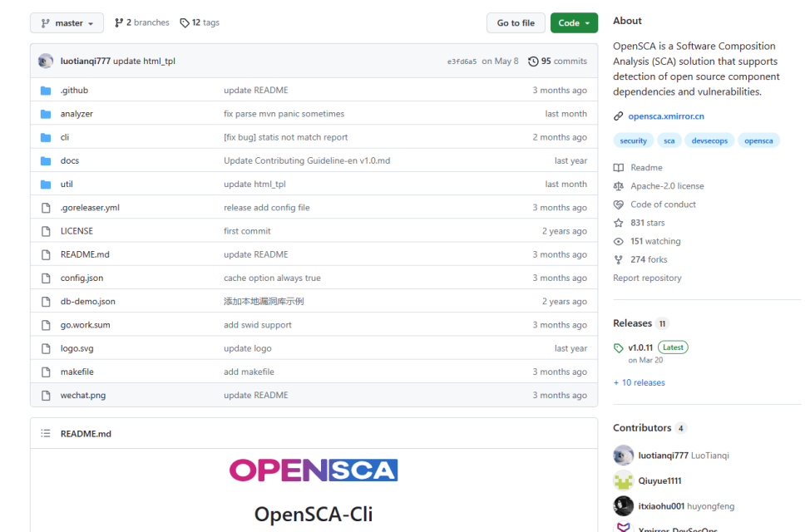Click the fork icon beside 274 forks
The image size is (805, 532).
(x=618, y=260)
